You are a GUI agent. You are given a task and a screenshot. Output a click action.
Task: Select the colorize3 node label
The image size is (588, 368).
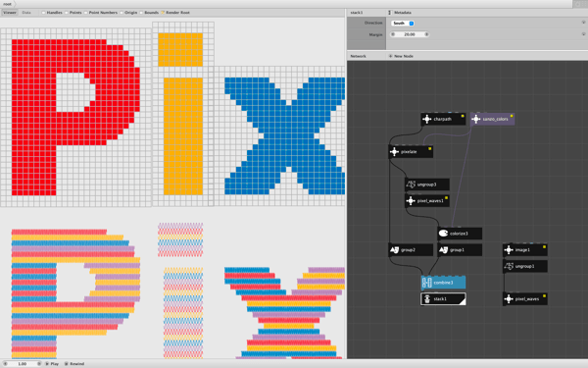click(459, 234)
